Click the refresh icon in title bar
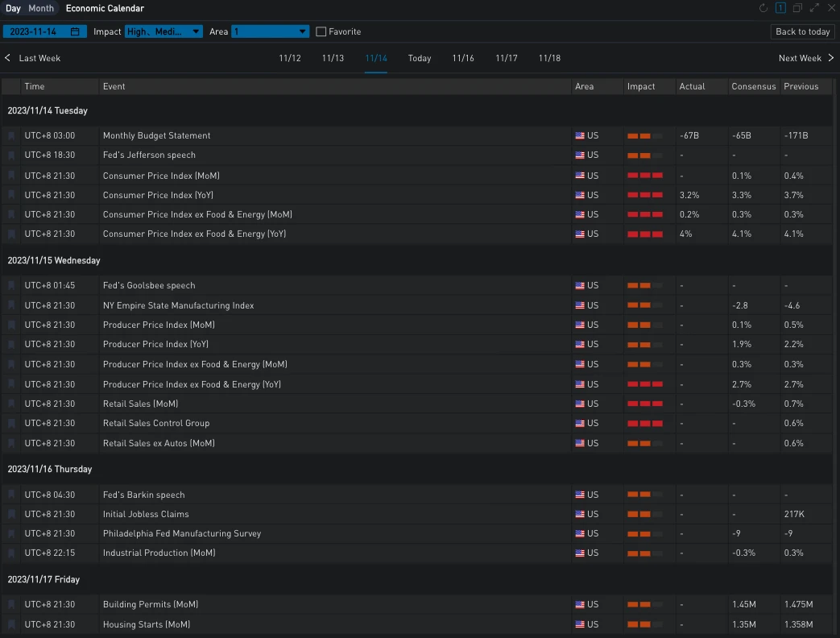Screen dimensions: 840x638 click(x=763, y=8)
